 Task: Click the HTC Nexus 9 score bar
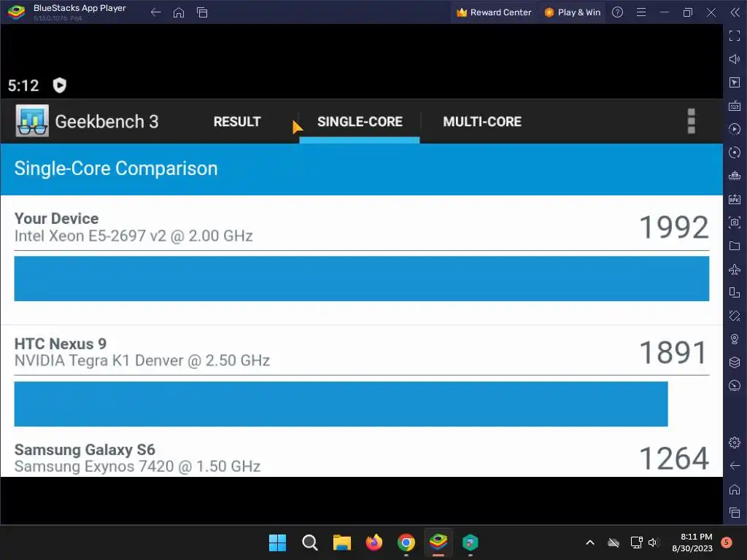[x=341, y=404]
